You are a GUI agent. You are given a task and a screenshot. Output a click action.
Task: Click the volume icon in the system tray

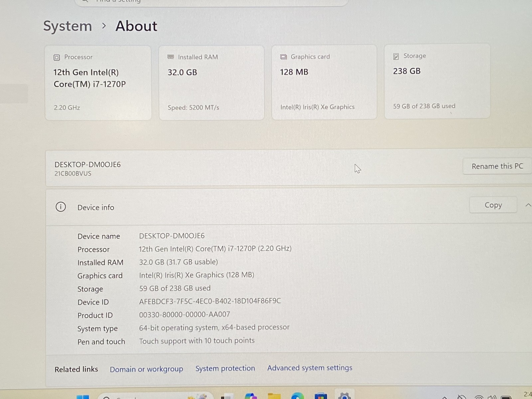pyautogui.click(x=492, y=397)
